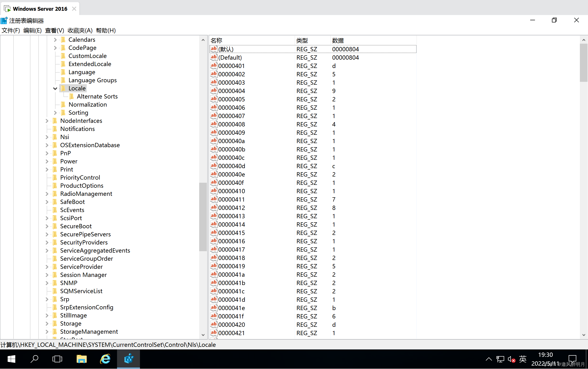Select the Normalization key
Screen dimensions: 588x369
(x=88, y=104)
